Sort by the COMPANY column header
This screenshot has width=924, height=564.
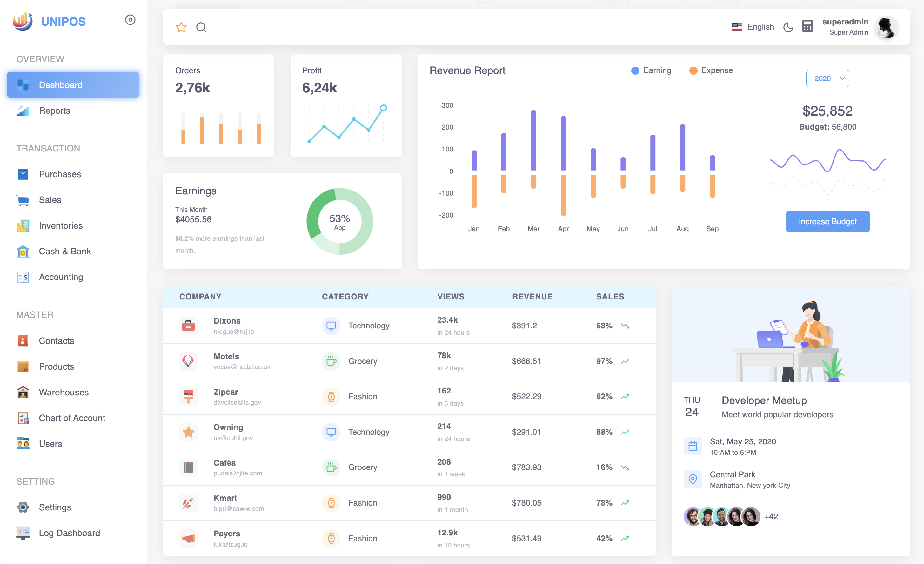(200, 296)
